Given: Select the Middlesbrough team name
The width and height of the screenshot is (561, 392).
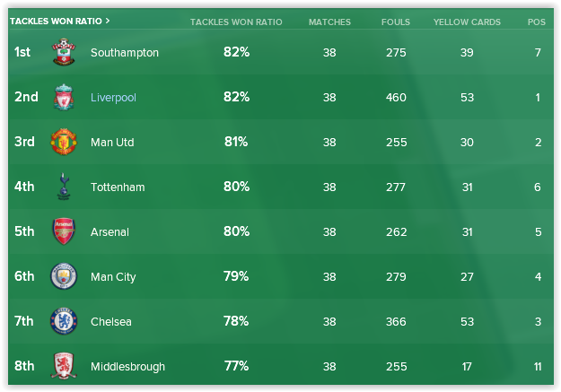Looking at the screenshot, I should [127, 367].
